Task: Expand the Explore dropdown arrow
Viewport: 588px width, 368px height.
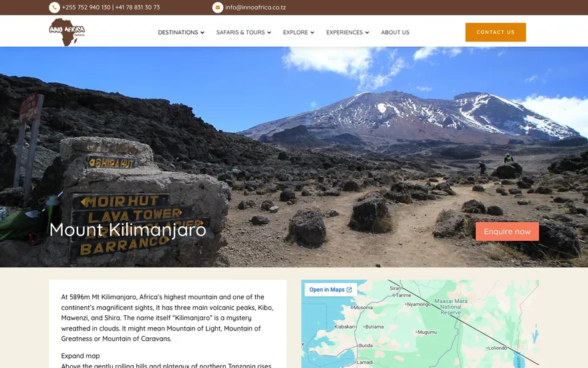Action: coord(312,33)
